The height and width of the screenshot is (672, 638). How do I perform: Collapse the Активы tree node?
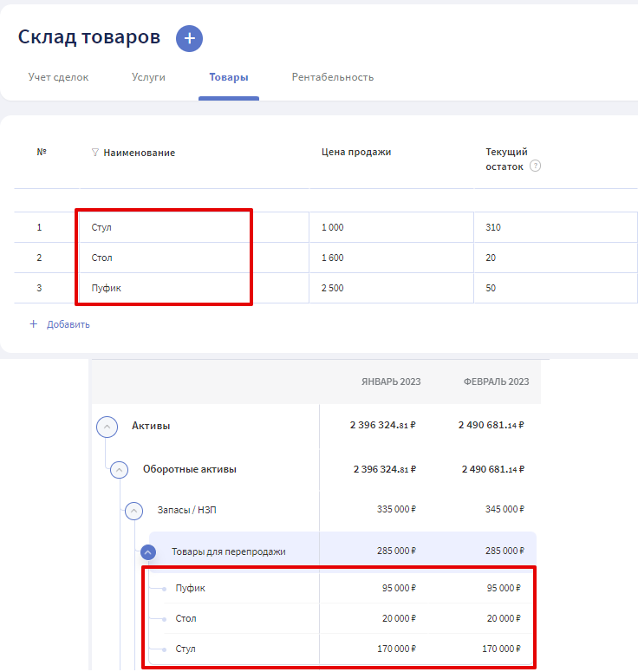coord(107,427)
